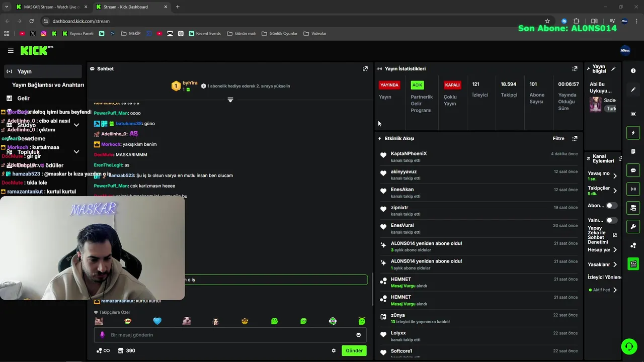Open the MEKİP bookmarks folder

pyautogui.click(x=131, y=34)
